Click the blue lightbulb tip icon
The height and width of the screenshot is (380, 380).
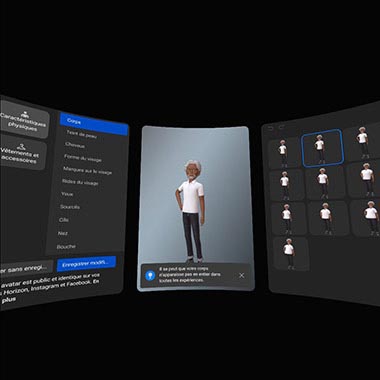(x=150, y=275)
